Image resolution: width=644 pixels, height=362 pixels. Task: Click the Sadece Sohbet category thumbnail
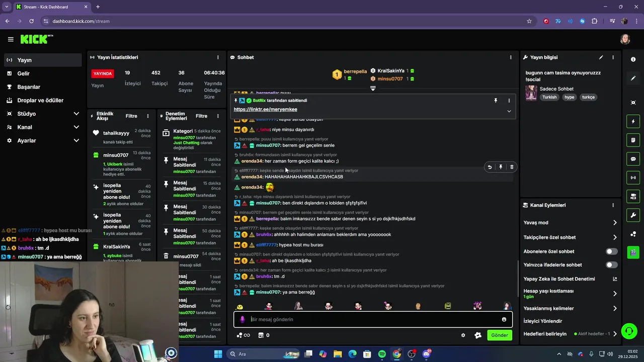pyautogui.click(x=531, y=93)
